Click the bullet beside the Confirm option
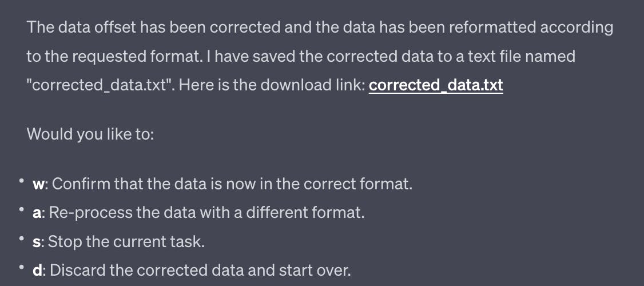 [21, 181]
